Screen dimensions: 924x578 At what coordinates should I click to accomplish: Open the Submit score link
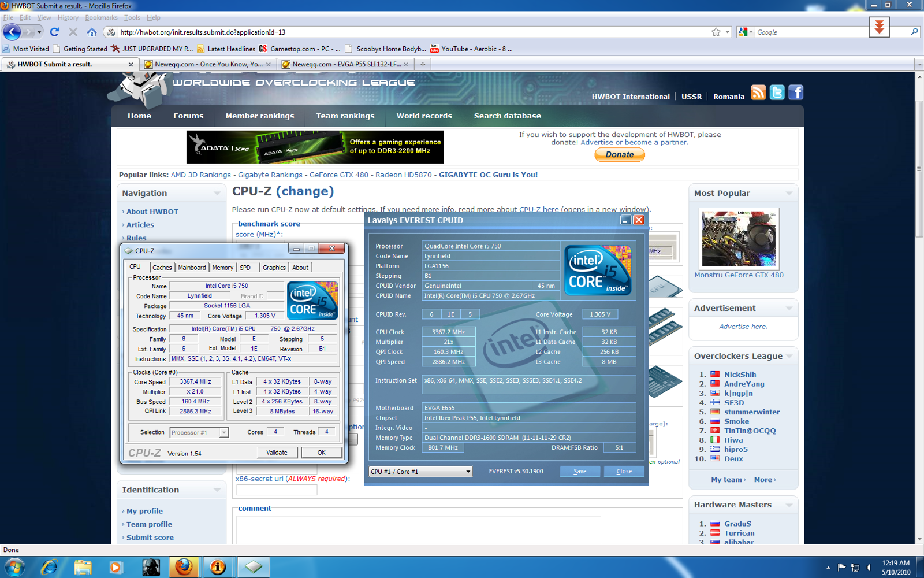(x=150, y=538)
